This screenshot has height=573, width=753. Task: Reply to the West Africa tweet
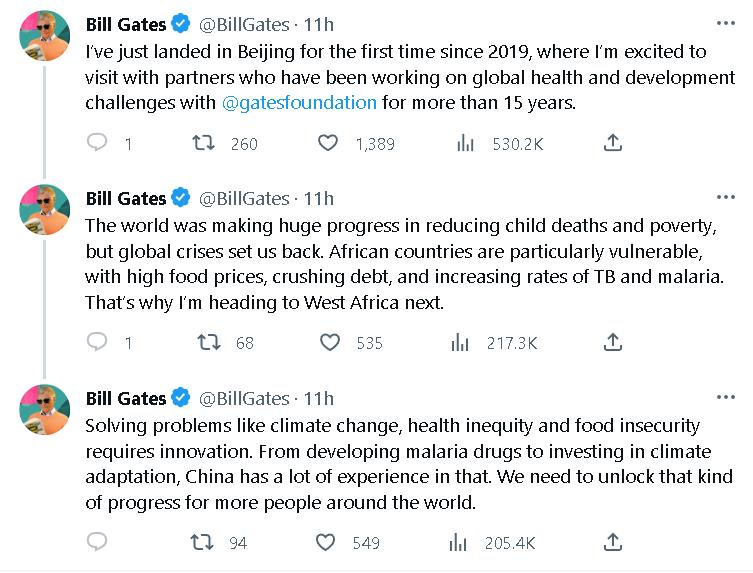(x=97, y=342)
